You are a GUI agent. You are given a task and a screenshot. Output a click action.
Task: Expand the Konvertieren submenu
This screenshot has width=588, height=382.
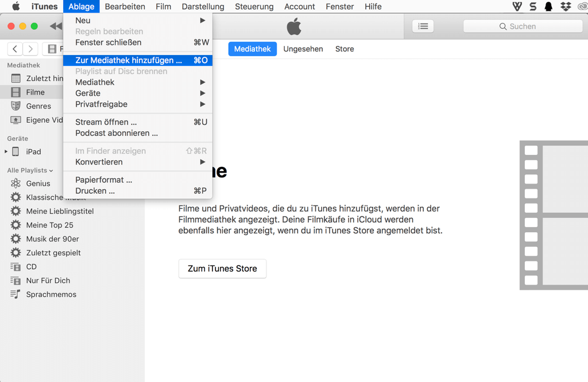pyautogui.click(x=138, y=162)
